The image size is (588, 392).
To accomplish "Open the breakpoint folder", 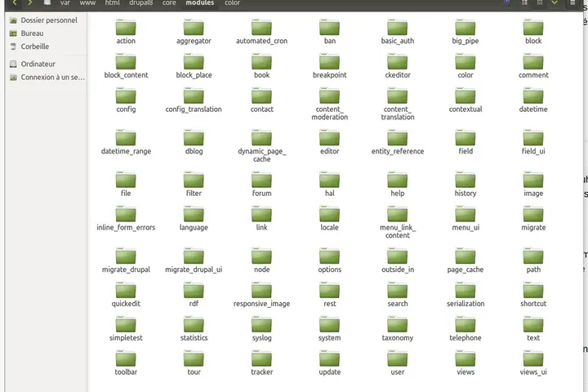I will point(330,65).
